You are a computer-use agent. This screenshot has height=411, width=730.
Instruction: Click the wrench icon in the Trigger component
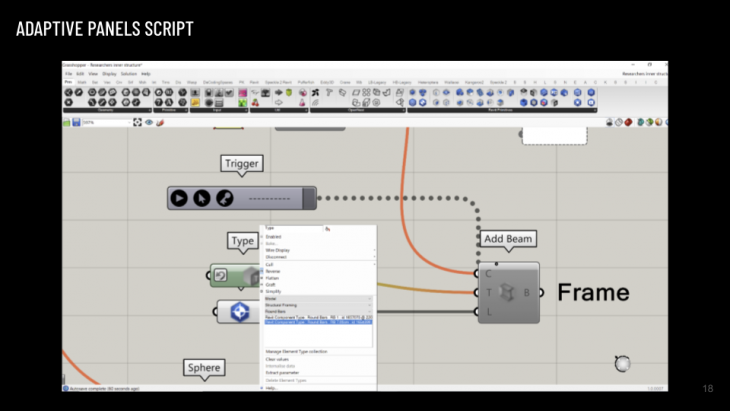(225, 198)
